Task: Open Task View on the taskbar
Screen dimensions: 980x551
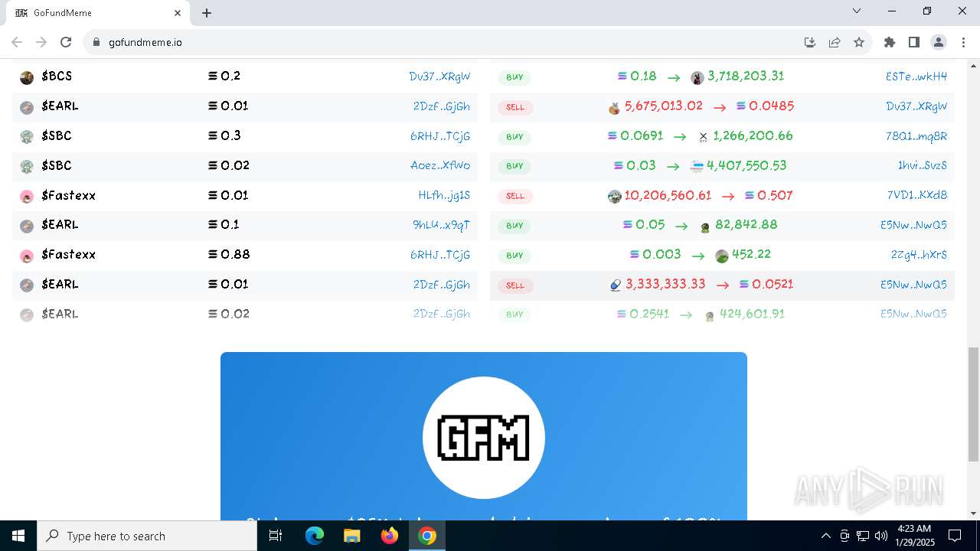Action: [276, 536]
